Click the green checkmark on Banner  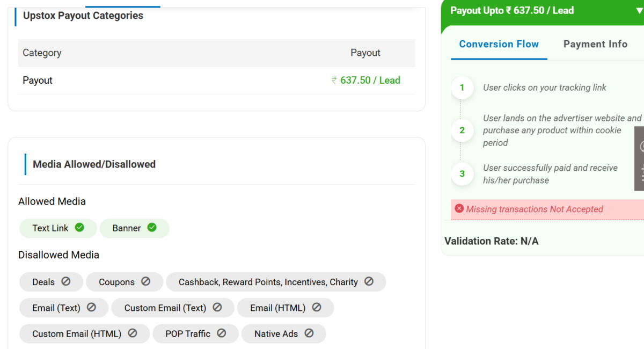[152, 228]
